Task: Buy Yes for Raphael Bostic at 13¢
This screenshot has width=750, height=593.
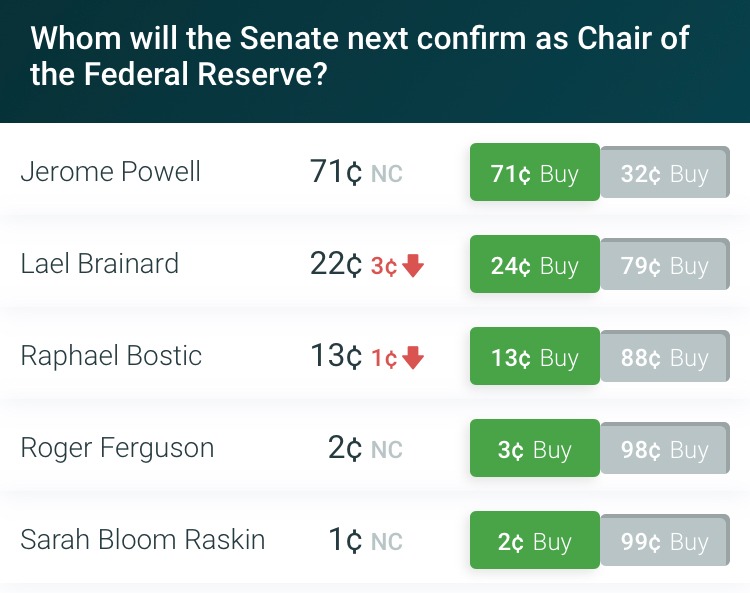Action: click(534, 357)
